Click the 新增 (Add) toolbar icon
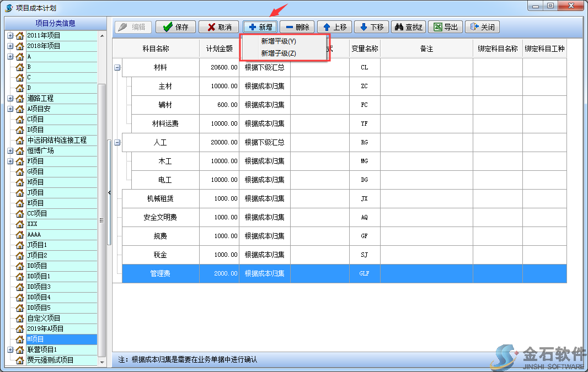The image size is (588, 372). click(259, 26)
